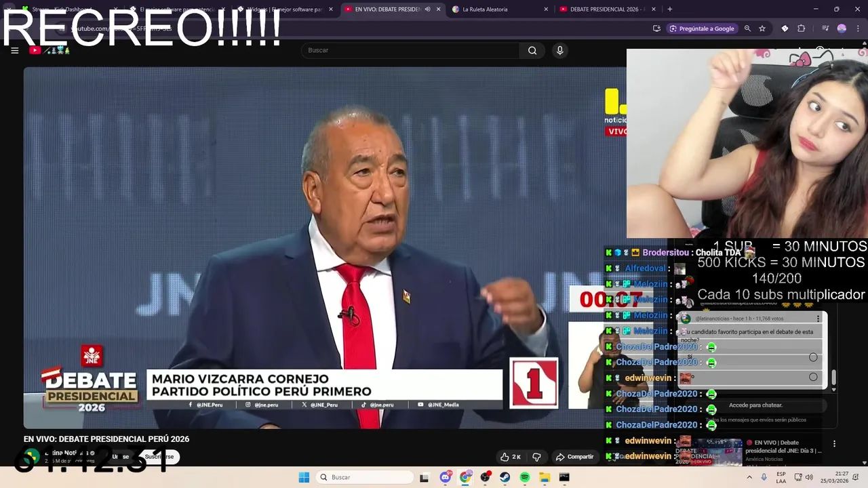
Task: Click the Windows taskbar Buscar search box
Action: point(366,477)
